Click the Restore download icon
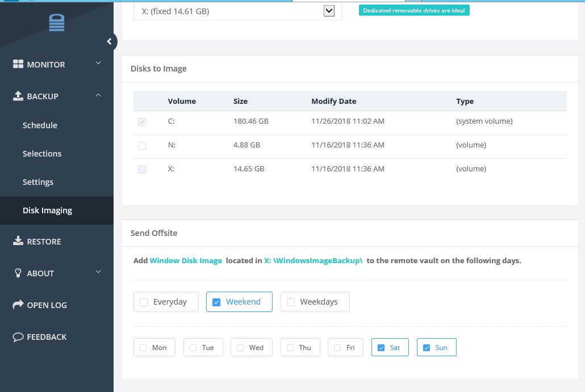The height and width of the screenshot is (392, 585). pyautogui.click(x=18, y=241)
